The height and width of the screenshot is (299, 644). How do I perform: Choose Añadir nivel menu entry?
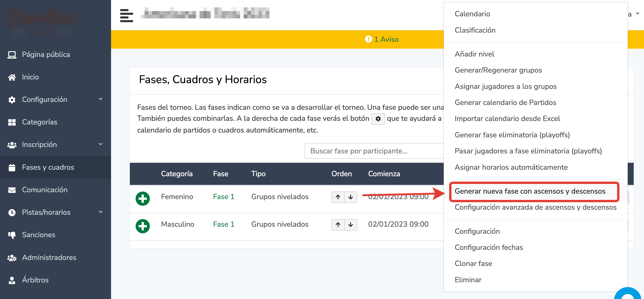tap(474, 54)
